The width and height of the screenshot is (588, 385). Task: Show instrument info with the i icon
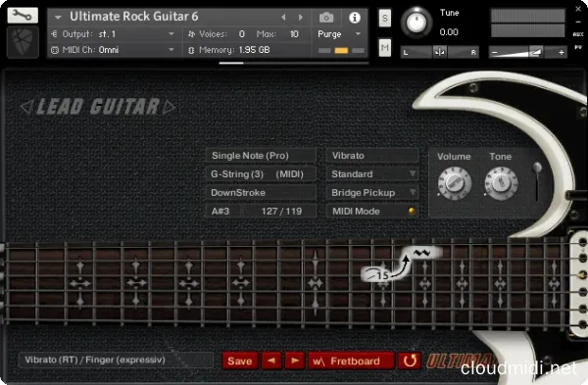tap(355, 18)
